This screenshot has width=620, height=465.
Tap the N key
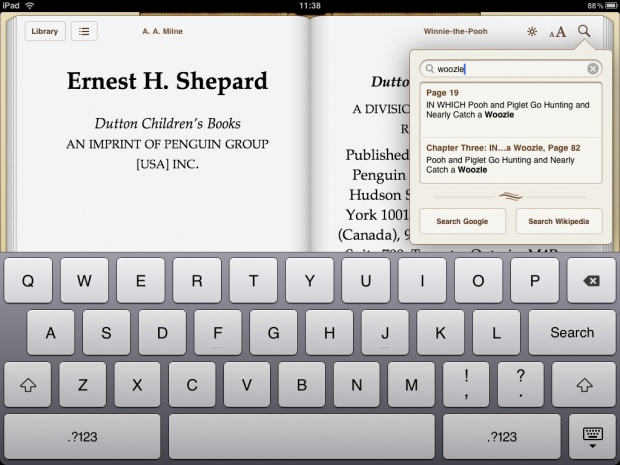(x=357, y=384)
